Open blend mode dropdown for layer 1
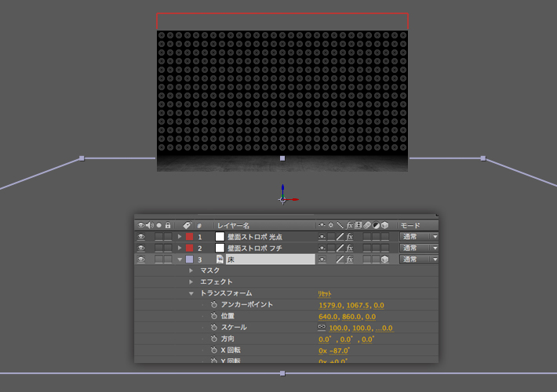 (x=419, y=237)
